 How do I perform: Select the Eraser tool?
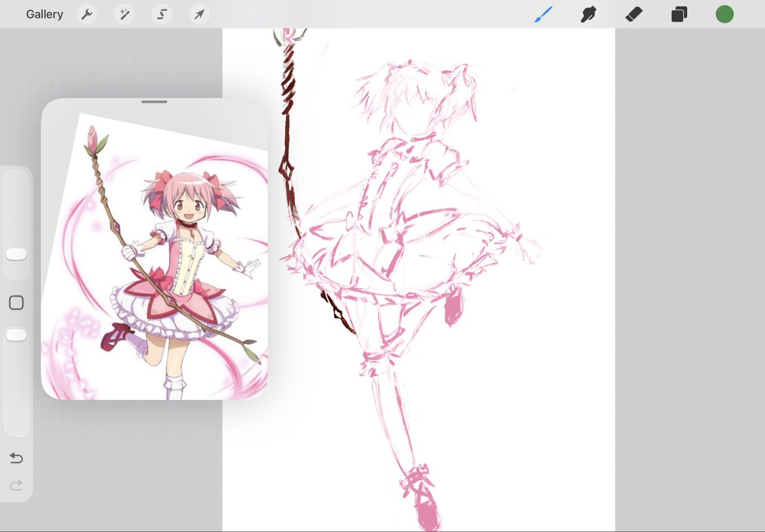tap(634, 14)
